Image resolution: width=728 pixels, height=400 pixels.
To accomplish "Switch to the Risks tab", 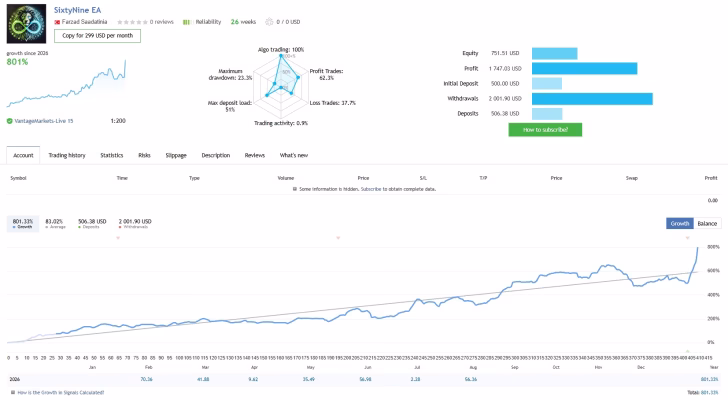I will 144,155.
